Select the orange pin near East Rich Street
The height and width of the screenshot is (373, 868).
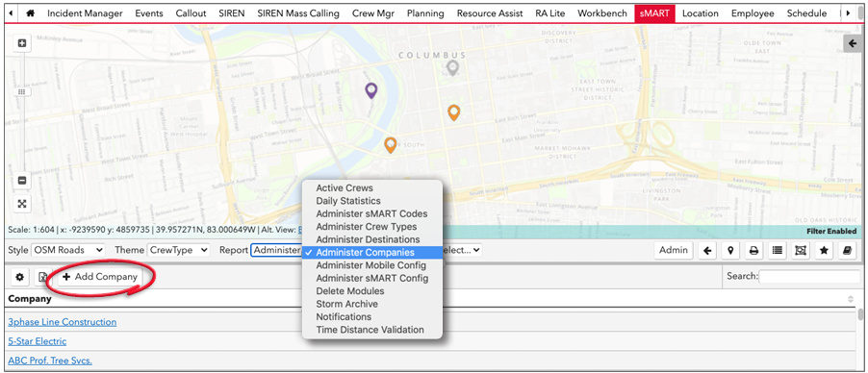click(453, 112)
